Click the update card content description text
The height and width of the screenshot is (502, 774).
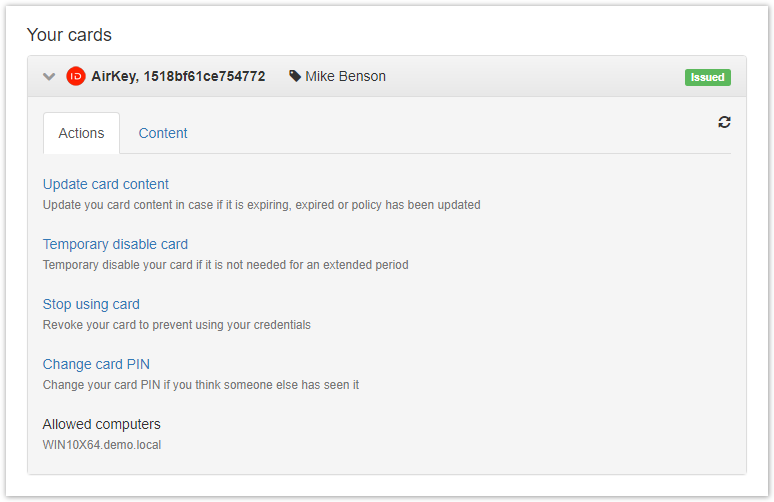261,205
